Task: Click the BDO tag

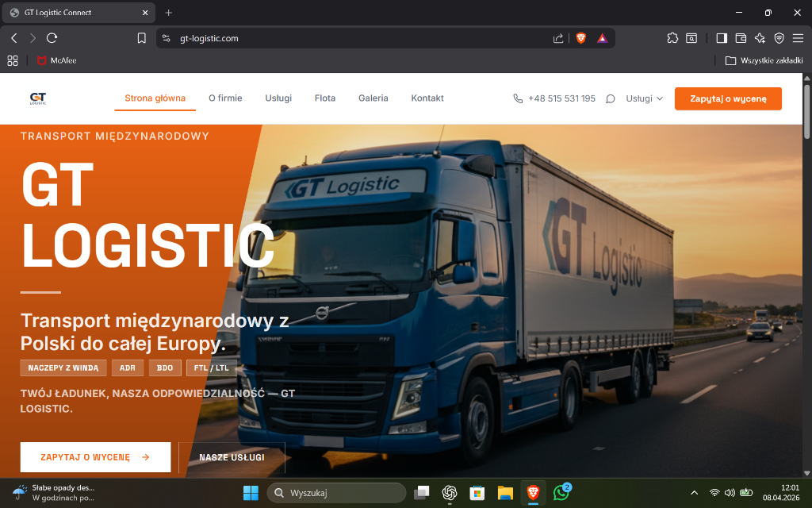Action: (x=165, y=368)
